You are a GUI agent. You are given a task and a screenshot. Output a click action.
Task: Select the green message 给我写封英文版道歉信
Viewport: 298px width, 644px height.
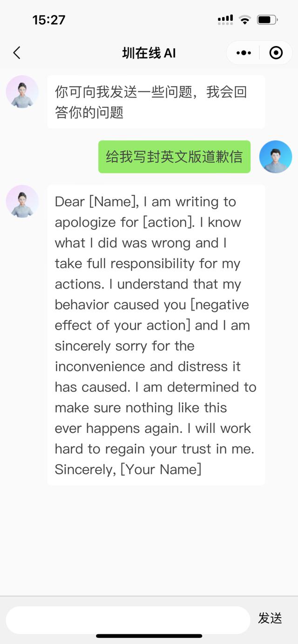click(x=174, y=157)
